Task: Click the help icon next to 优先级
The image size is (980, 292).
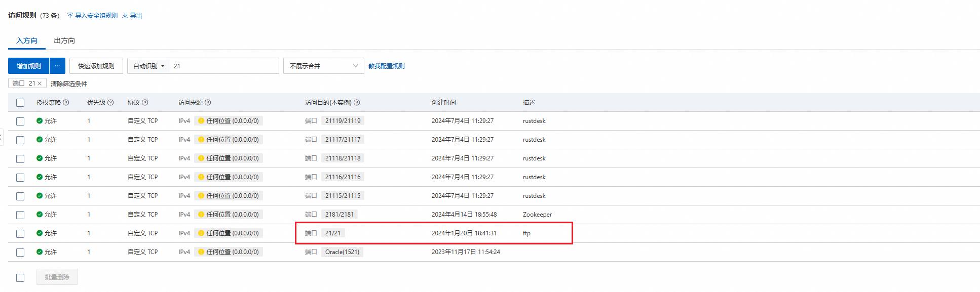Action: coord(110,103)
